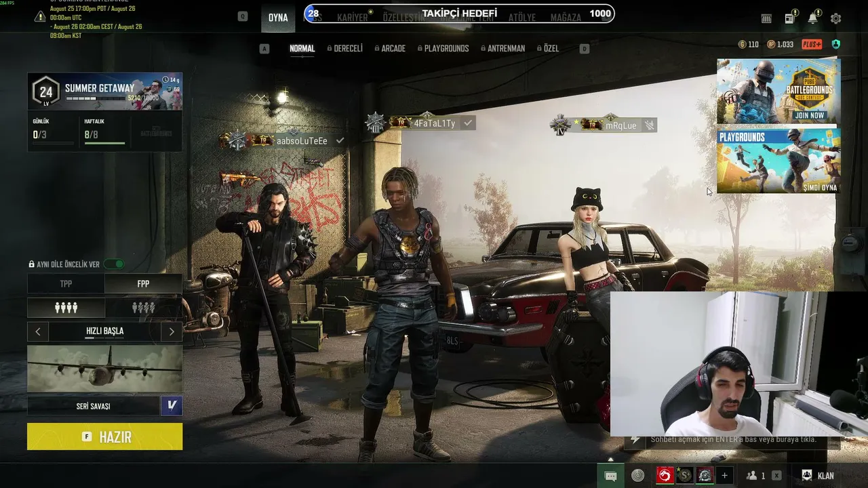Select the helmet emblem slot
The width and height of the screenshot is (868, 488).
705,476
